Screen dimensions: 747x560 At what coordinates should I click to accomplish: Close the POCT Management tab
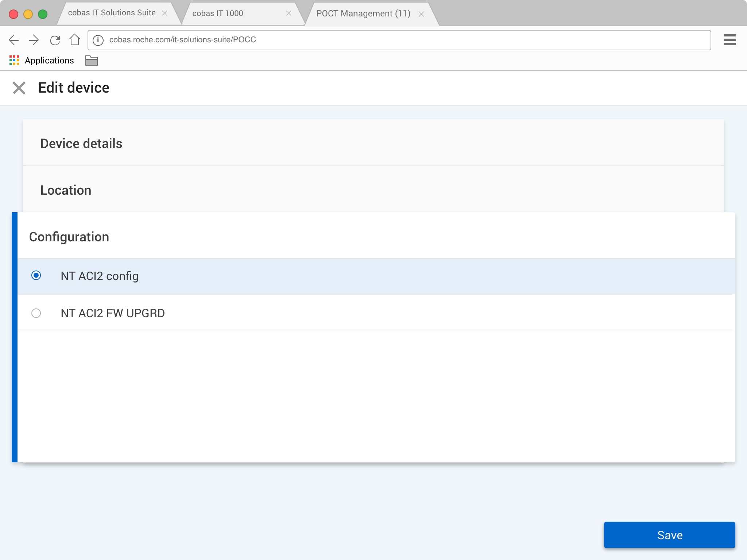click(x=421, y=14)
